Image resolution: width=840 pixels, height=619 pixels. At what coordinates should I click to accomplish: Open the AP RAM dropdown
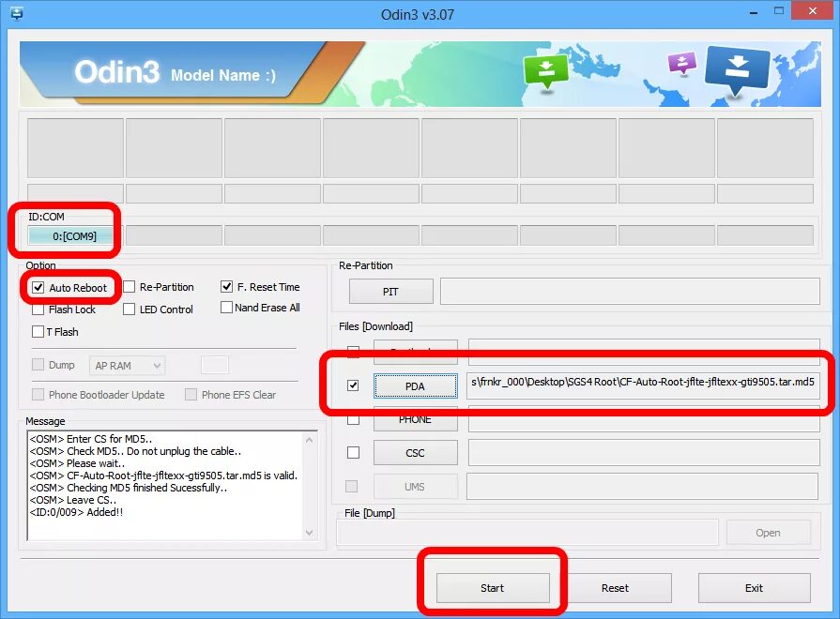pyautogui.click(x=127, y=366)
